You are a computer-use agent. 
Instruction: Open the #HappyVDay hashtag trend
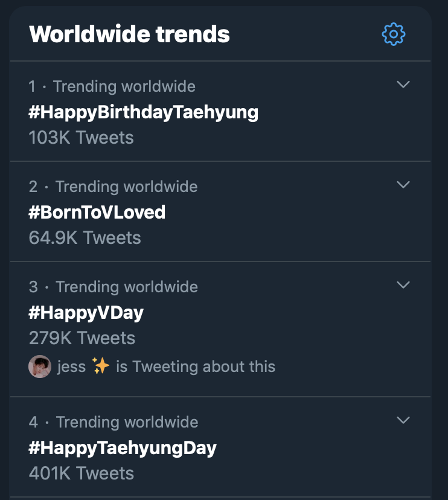pyautogui.click(x=86, y=313)
